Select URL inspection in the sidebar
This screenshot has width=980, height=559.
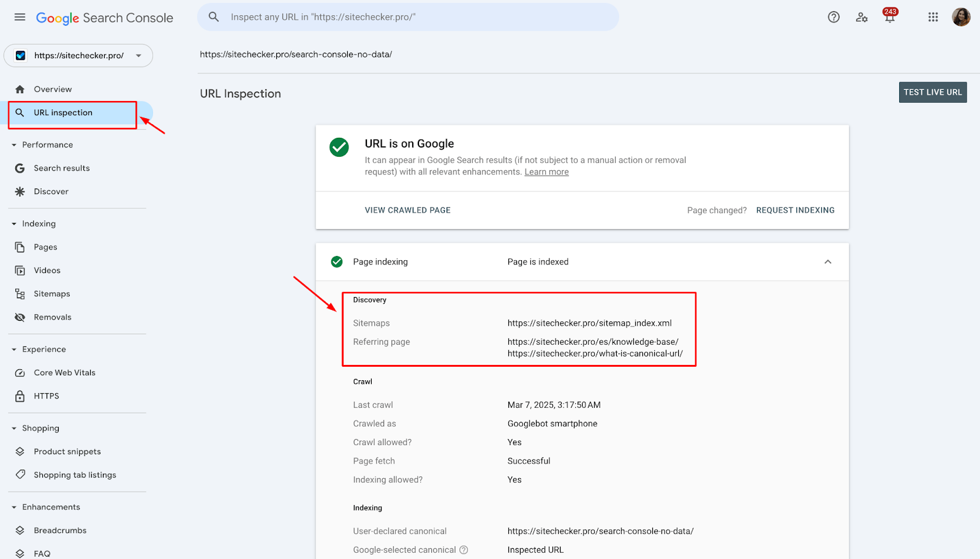[62, 113]
